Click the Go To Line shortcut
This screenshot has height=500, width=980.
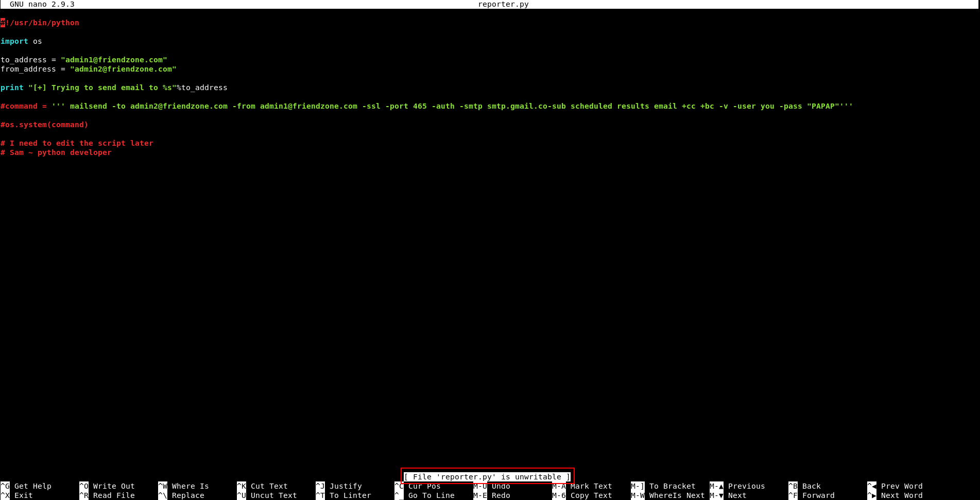[x=431, y=495]
